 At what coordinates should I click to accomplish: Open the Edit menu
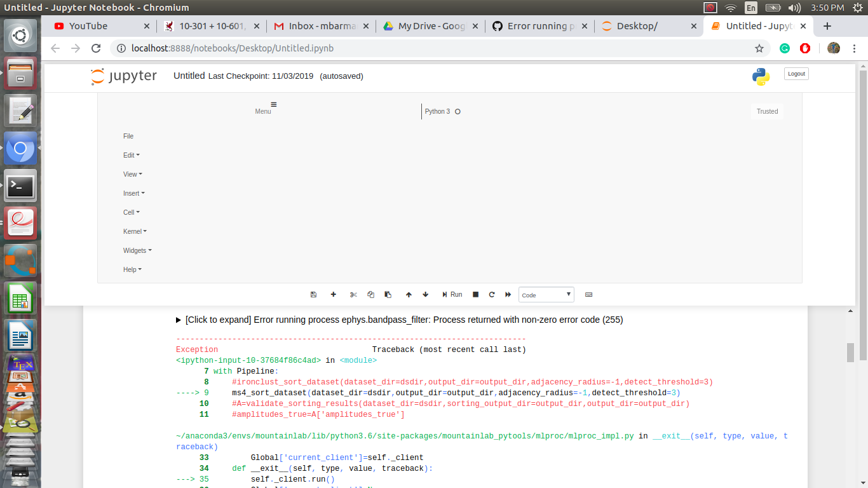click(x=130, y=155)
